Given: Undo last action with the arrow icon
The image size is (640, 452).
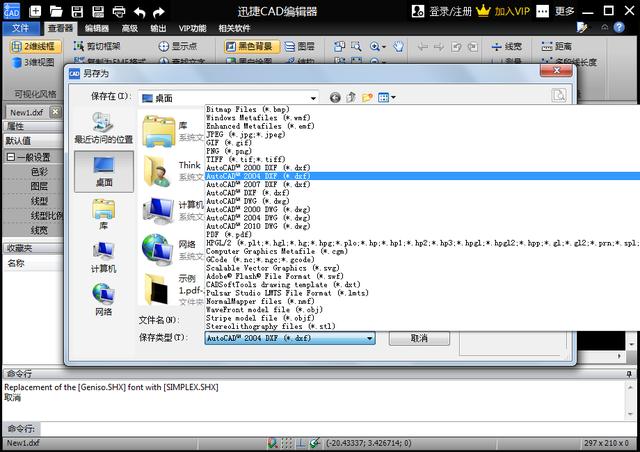Looking at the screenshot, I should tap(139, 12).
